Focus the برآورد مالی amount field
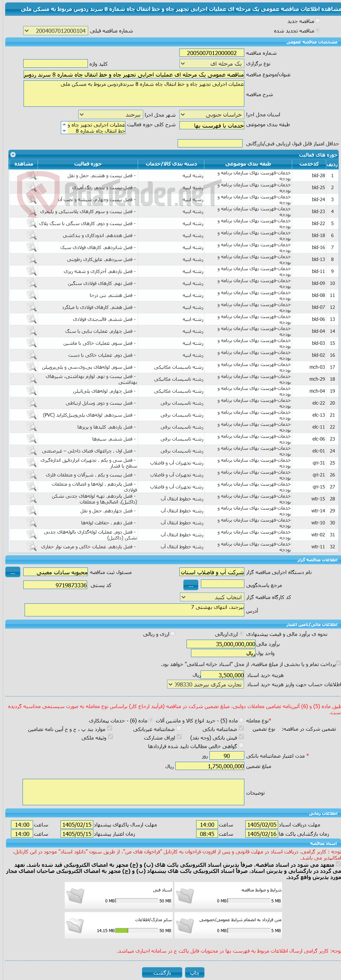 tap(221, 644)
